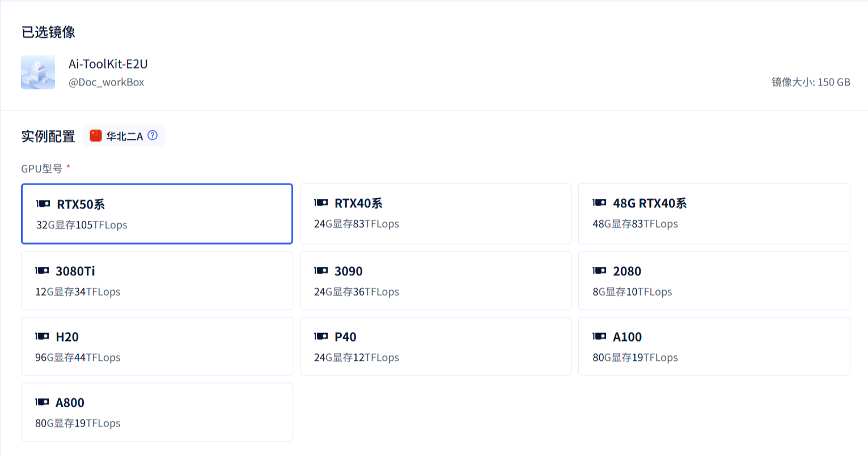Choose the A100 80G GPU option

714,346
